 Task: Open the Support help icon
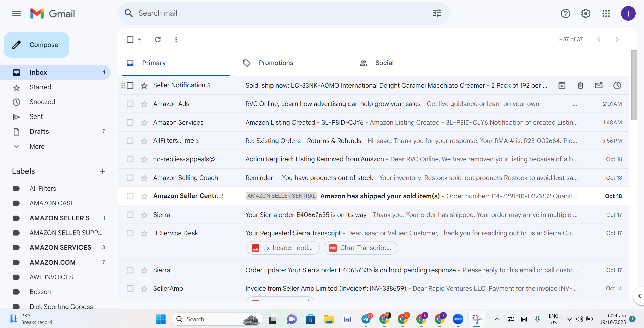(x=566, y=13)
